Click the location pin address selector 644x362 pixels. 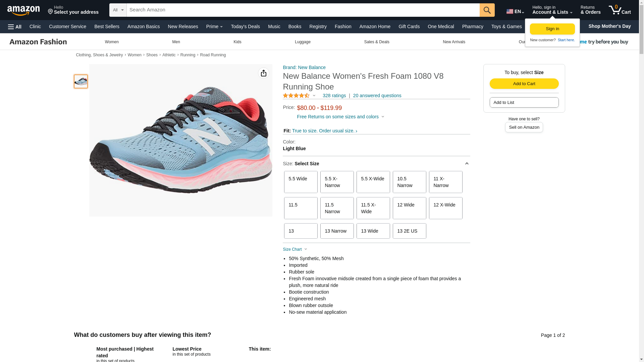click(73, 10)
